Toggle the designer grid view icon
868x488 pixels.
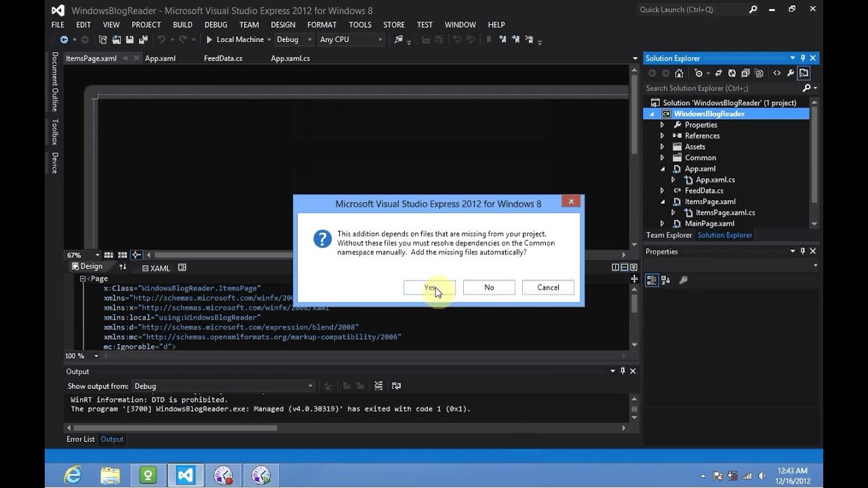pyautogui.click(x=108, y=255)
